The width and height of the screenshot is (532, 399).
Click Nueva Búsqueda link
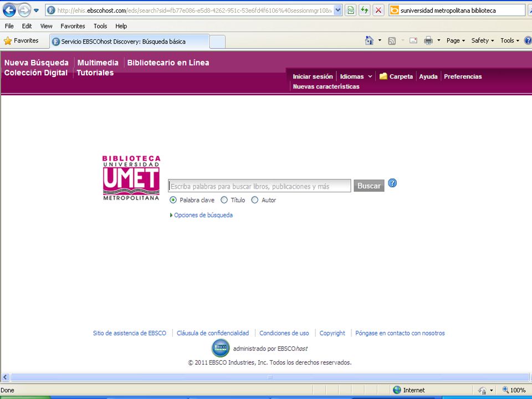[x=37, y=63]
